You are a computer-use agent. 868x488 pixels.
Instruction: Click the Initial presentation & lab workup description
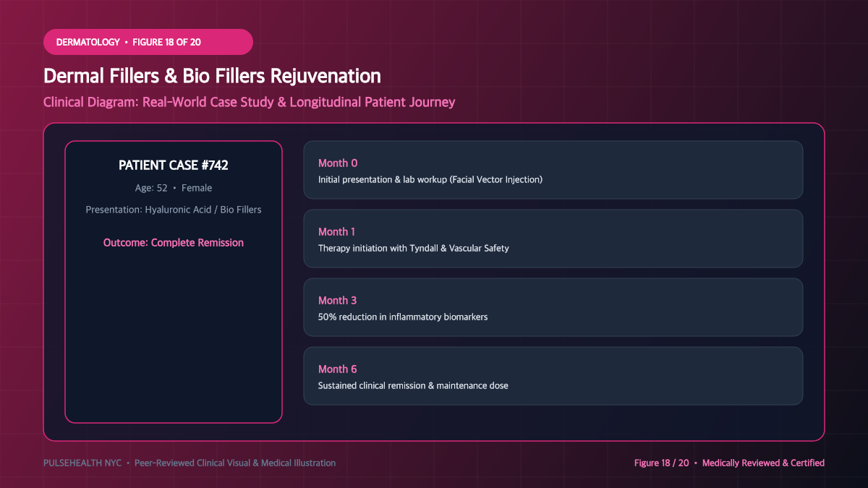[430, 179]
